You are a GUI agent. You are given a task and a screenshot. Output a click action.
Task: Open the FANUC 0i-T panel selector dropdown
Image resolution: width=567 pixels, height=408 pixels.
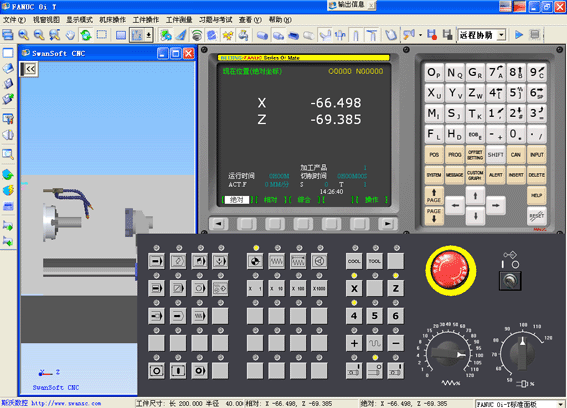coord(560,404)
